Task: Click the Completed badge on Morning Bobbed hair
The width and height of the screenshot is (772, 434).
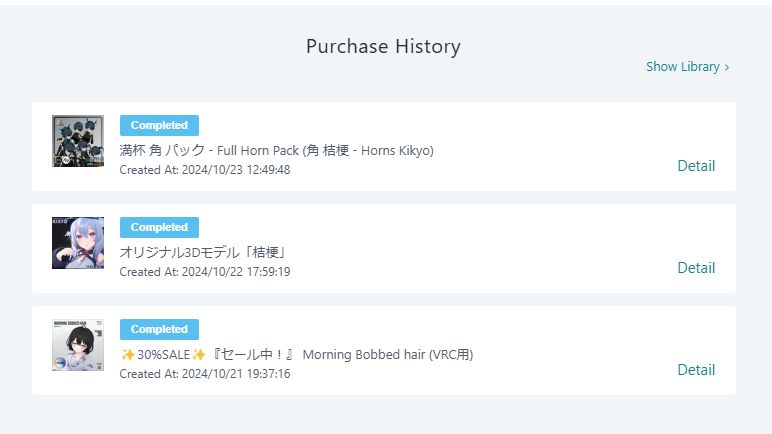Action: [x=159, y=329]
